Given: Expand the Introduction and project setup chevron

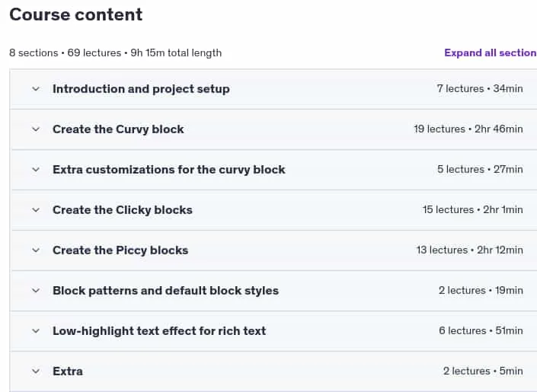Looking at the screenshot, I should pyautogui.click(x=36, y=89).
